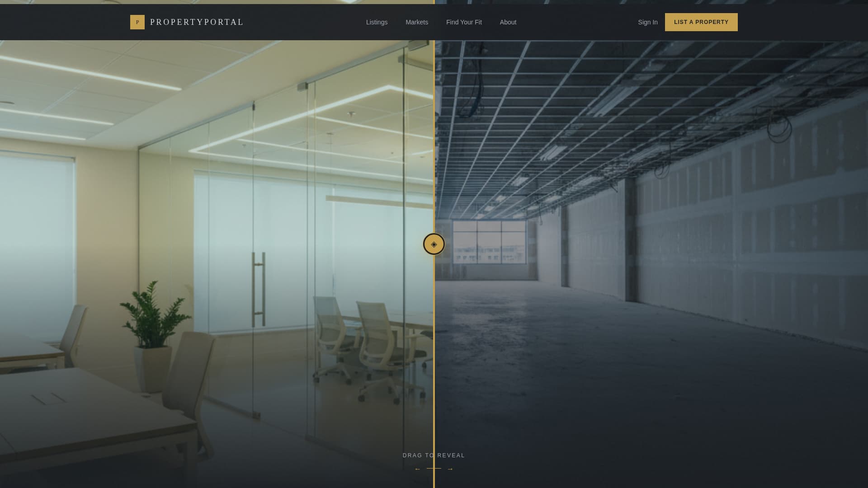Open the About page from the navbar
The image size is (868, 488).
click(x=508, y=22)
